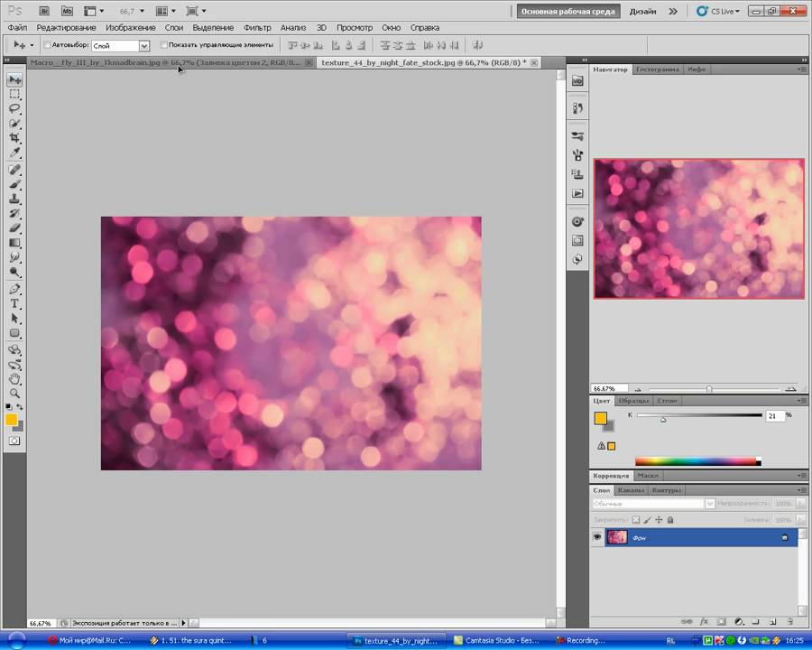Click the foreground color swatch in toolbar
Screen dimensions: 812x650
click(x=11, y=419)
